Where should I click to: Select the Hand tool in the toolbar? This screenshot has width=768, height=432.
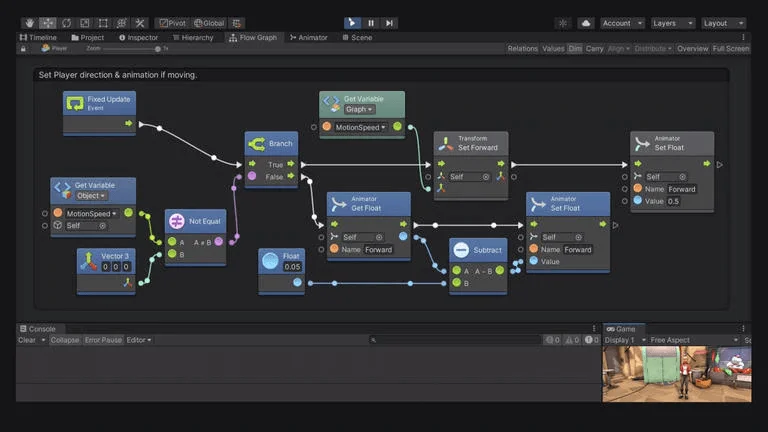pyautogui.click(x=29, y=23)
